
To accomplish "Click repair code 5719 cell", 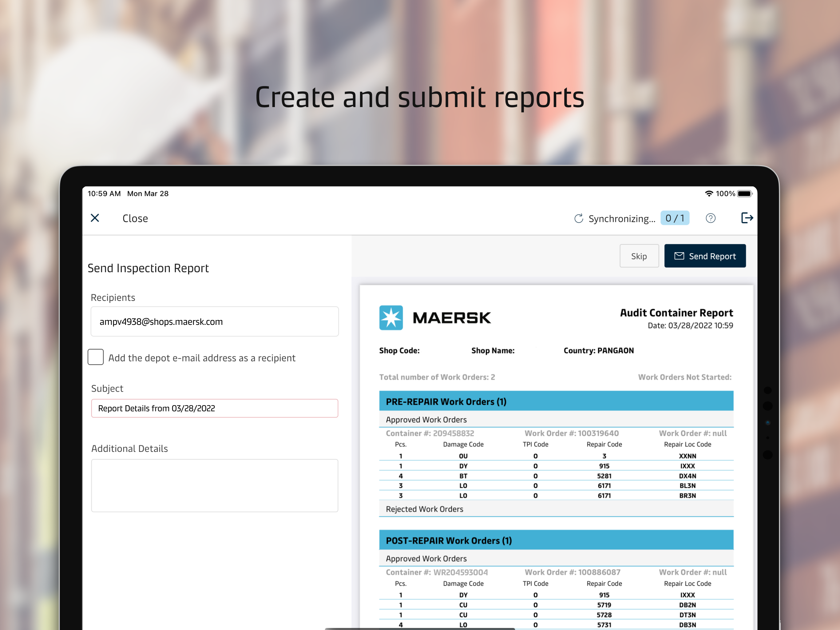I will pyautogui.click(x=604, y=605).
